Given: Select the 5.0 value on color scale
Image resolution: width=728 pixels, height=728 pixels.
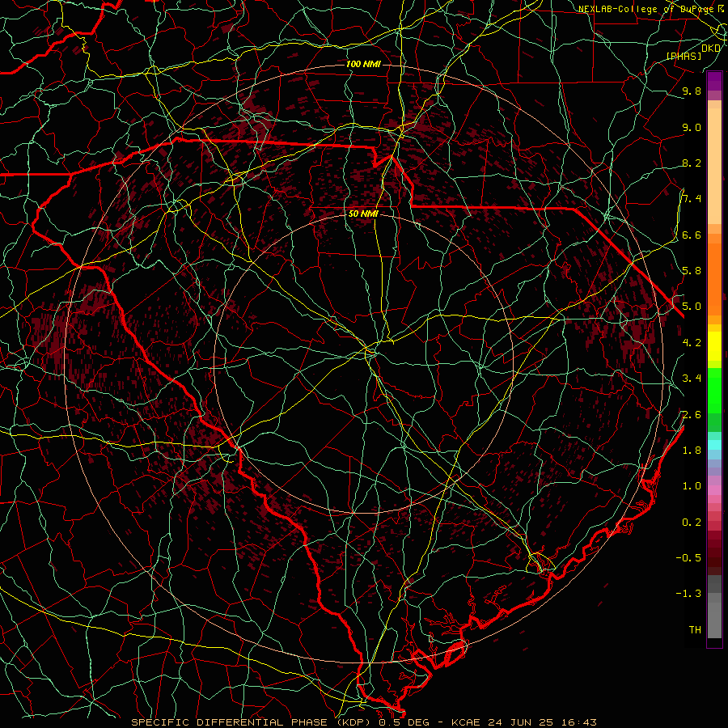Looking at the screenshot, I should pos(692,307).
